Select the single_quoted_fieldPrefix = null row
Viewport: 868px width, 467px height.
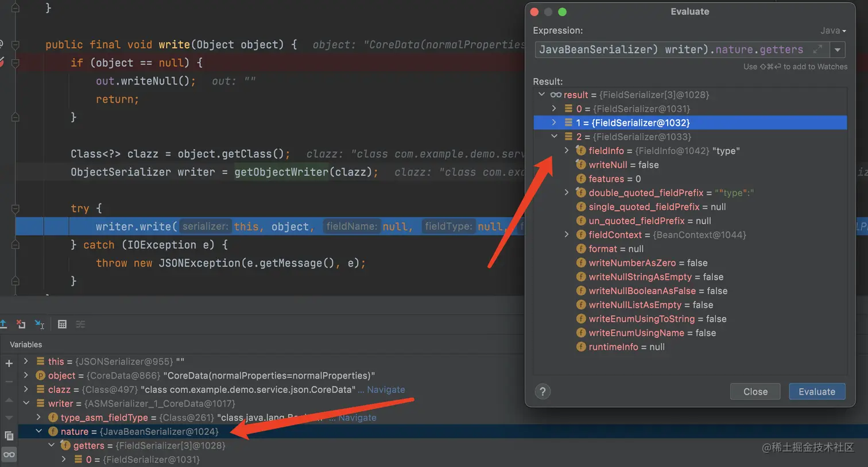[690, 207]
